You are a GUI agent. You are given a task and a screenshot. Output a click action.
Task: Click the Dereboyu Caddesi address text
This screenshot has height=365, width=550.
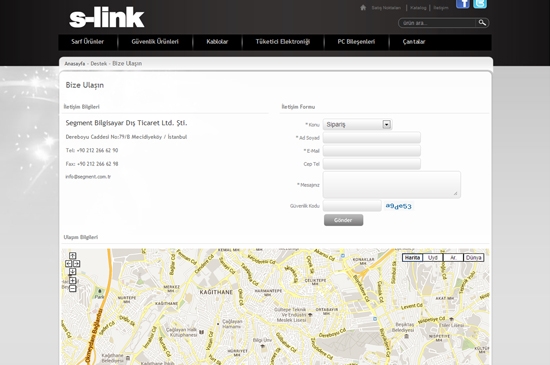126,137
